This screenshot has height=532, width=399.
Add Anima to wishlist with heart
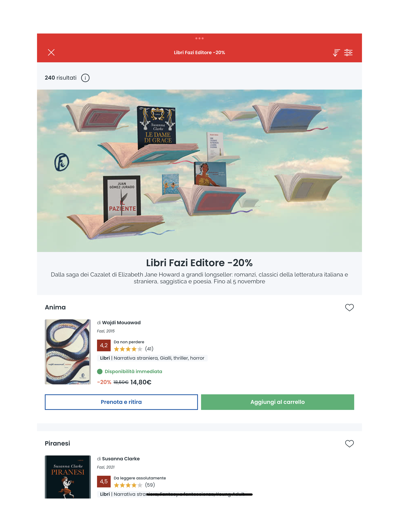click(x=349, y=307)
